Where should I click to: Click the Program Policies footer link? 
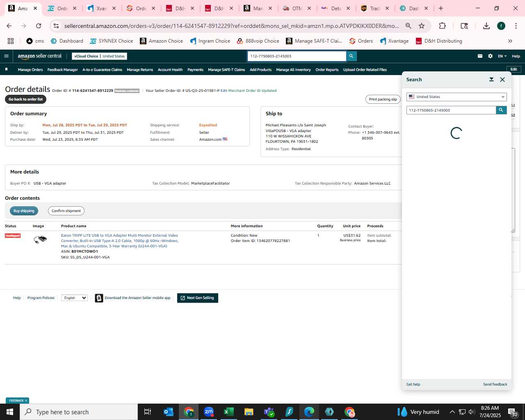pyautogui.click(x=41, y=298)
